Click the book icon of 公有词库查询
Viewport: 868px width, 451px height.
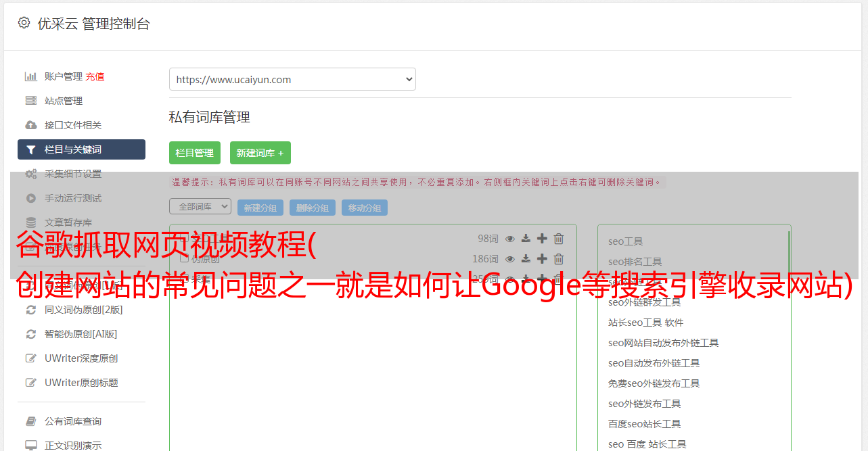(x=31, y=421)
